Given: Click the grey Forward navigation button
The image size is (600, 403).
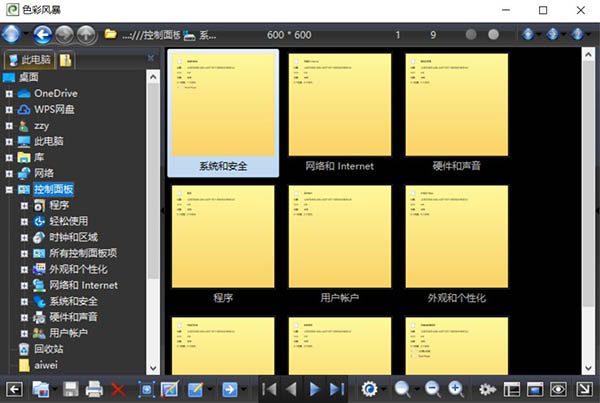Looking at the screenshot, I should 64,35.
